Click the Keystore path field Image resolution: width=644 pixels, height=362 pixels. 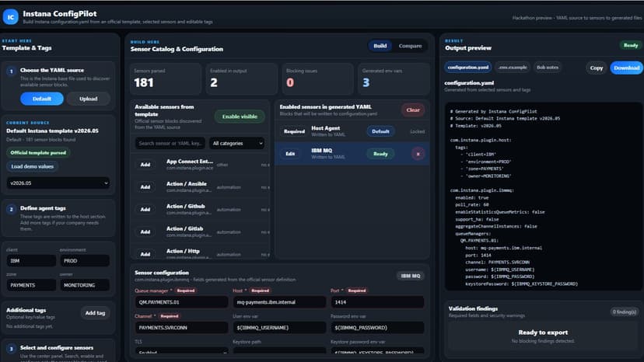tap(279, 351)
